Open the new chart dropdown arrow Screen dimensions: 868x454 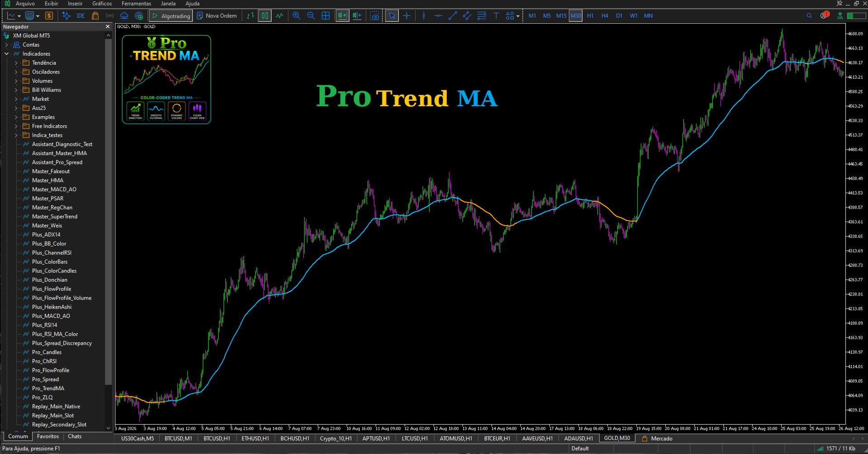[x=19, y=16]
